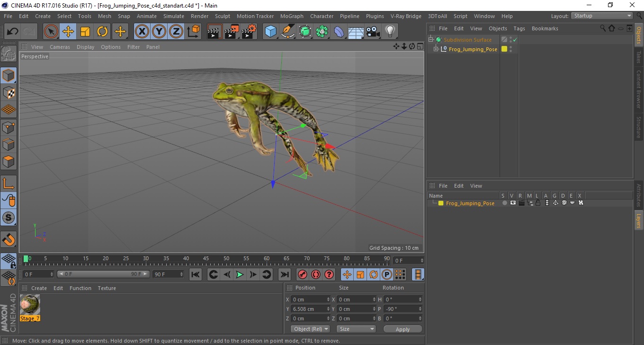Open the Bend deformer icon

(339, 32)
